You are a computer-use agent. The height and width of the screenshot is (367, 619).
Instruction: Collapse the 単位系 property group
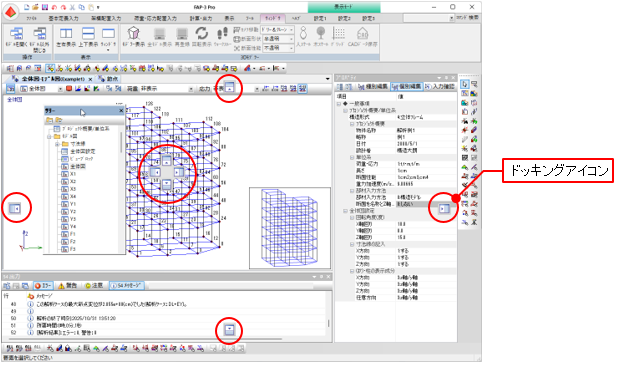[x=352, y=157]
